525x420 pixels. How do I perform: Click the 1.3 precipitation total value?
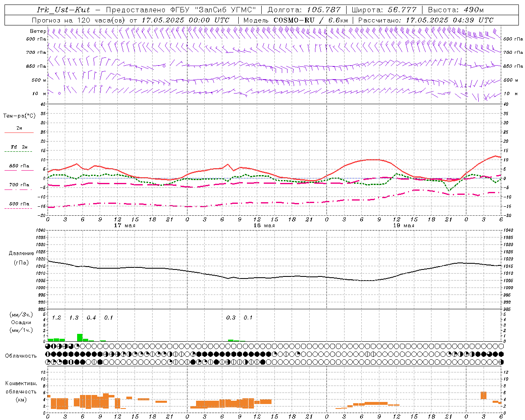74,318
